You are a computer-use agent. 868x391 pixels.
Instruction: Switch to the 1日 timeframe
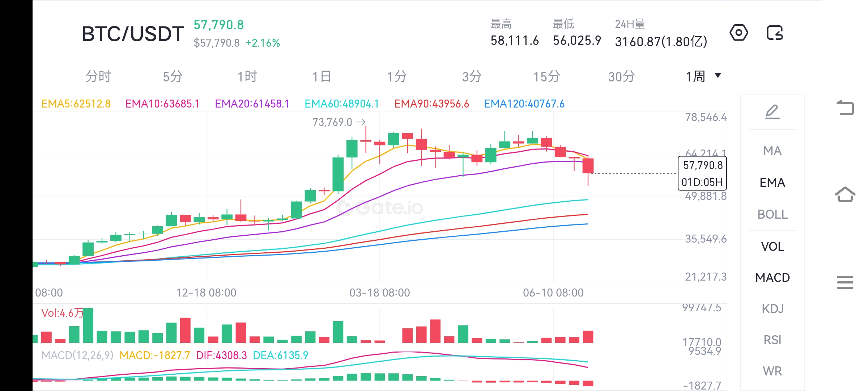point(322,76)
